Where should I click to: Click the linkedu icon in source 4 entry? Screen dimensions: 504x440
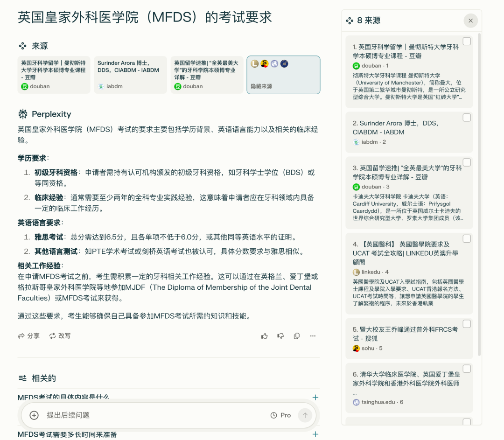tap(356, 272)
